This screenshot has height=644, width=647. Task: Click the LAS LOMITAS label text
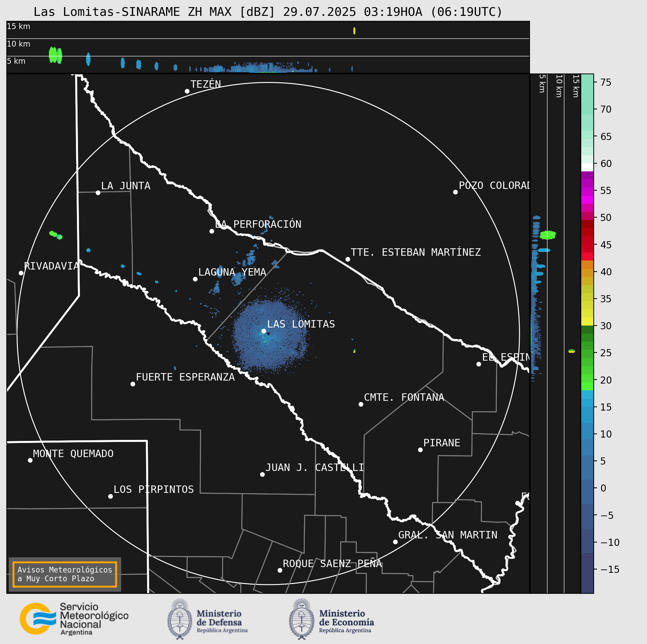301,324
